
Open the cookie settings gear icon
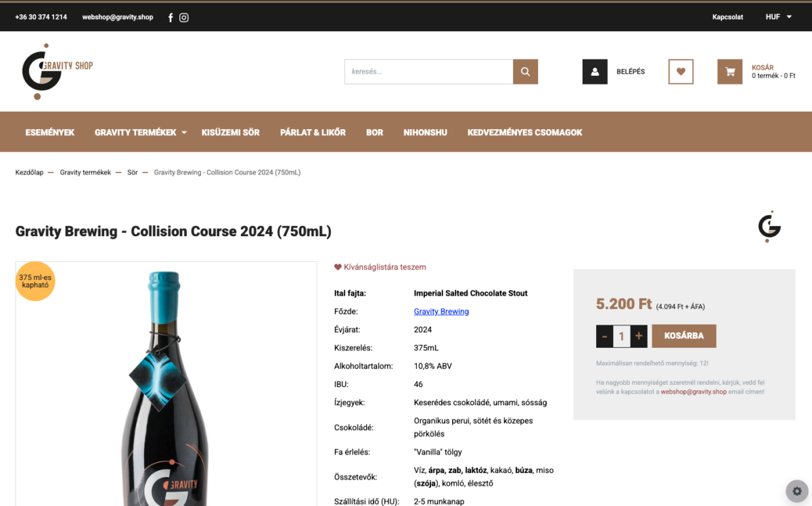[x=797, y=491]
